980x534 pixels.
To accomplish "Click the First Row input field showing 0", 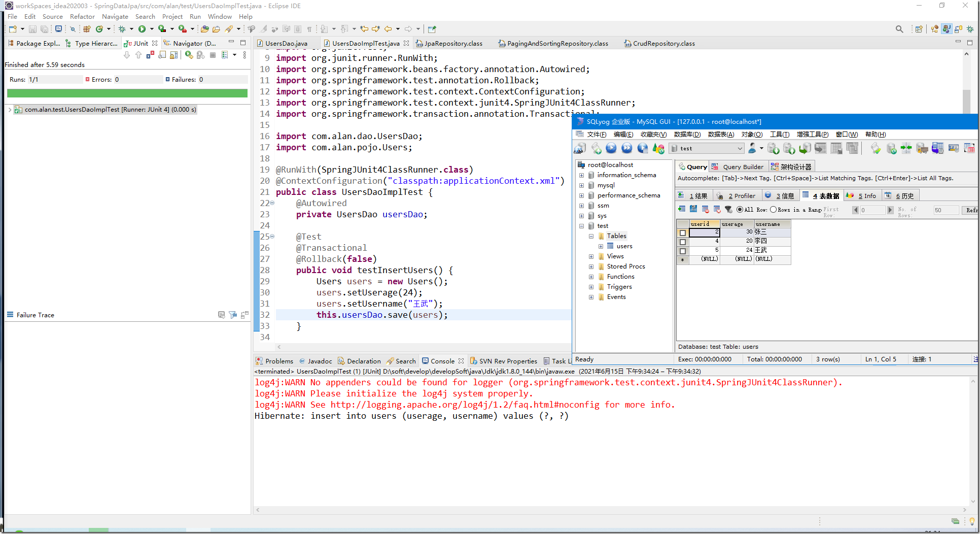I will tap(872, 210).
